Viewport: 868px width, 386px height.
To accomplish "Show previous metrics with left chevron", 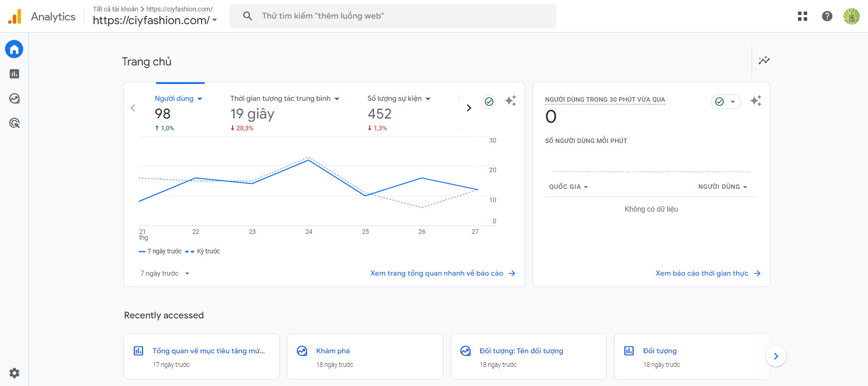I will tap(133, 108).
